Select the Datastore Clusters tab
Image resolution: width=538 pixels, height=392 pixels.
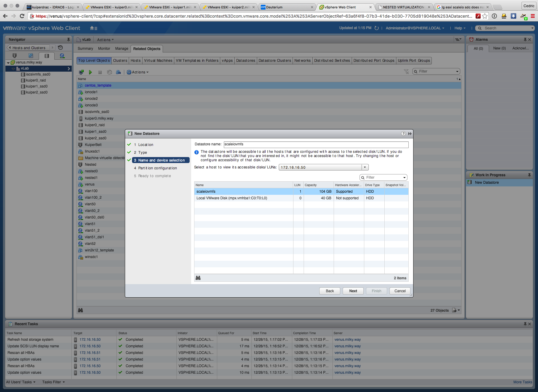pos(275,61)
